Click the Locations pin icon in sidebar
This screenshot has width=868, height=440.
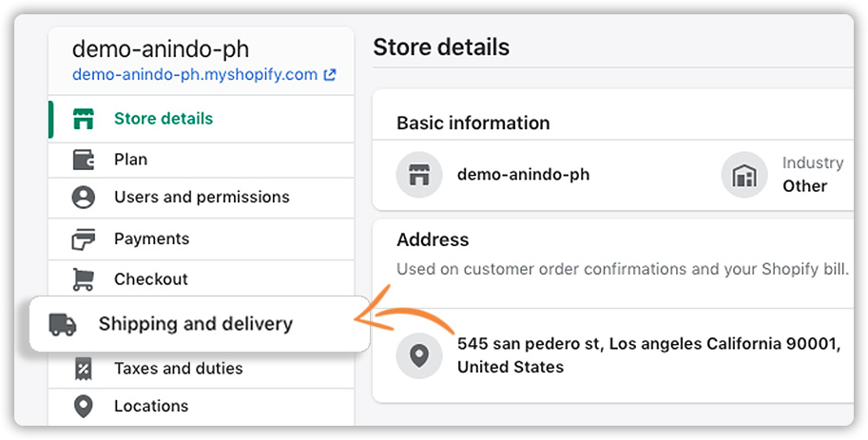pyautogui.click(x=84, y=406)
